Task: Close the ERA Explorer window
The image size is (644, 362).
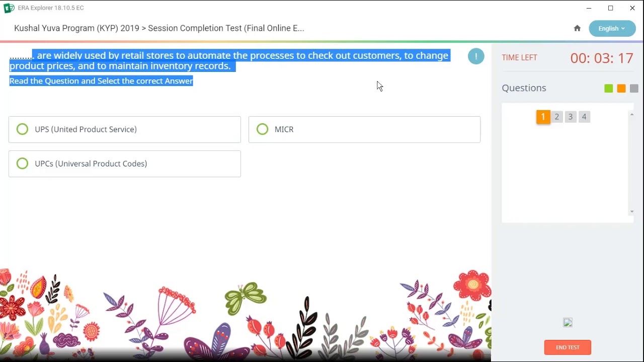Action: [632, 8]
